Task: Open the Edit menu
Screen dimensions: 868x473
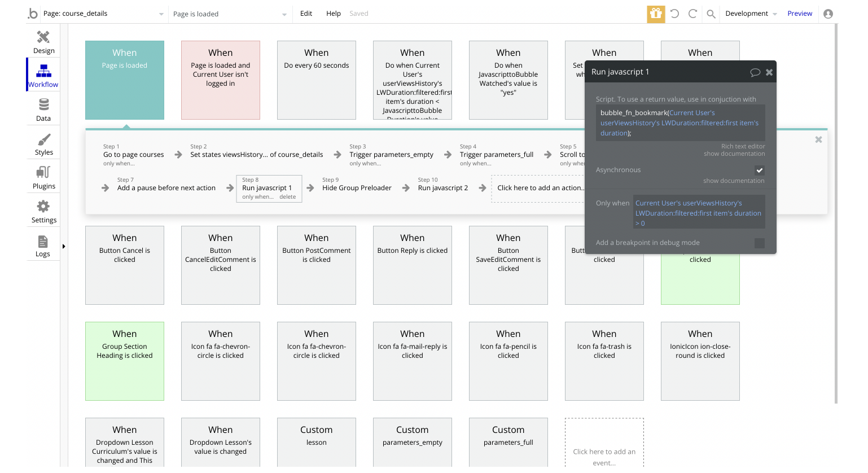Action: [x=306, y=14]
